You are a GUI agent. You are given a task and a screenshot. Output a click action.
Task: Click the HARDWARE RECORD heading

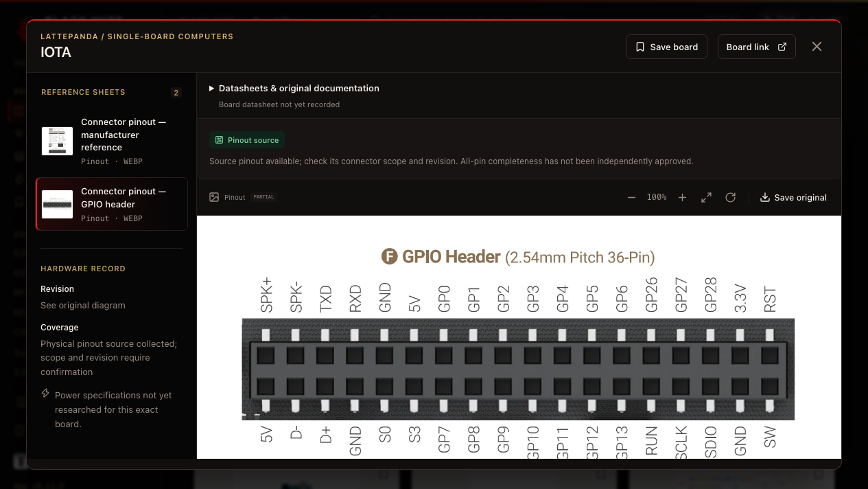tap(83, 269)
